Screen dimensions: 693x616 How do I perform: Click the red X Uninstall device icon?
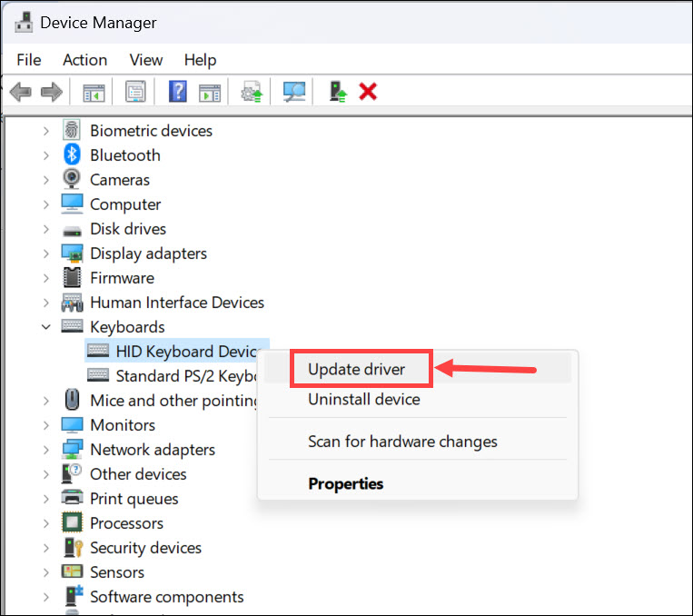click(368, 92)
